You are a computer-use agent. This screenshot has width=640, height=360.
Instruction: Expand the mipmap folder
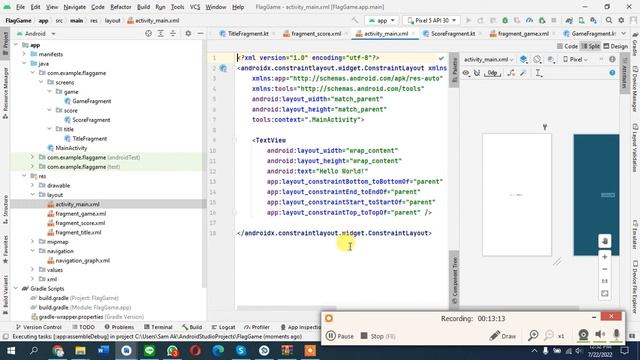[32, 242]
